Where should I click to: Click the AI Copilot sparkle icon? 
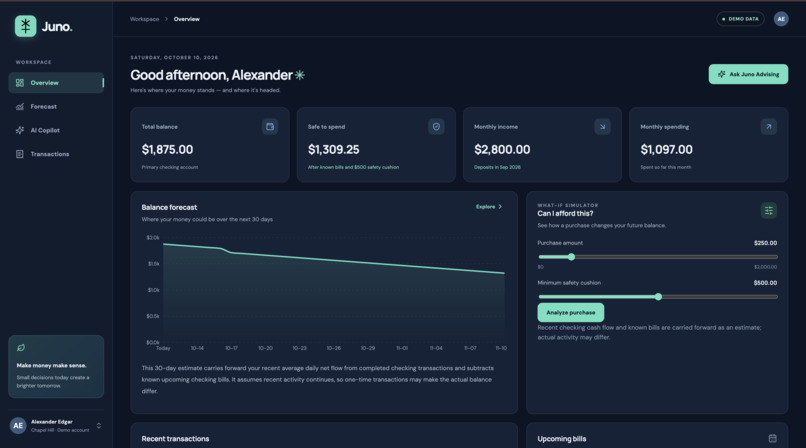pos(20,130)
